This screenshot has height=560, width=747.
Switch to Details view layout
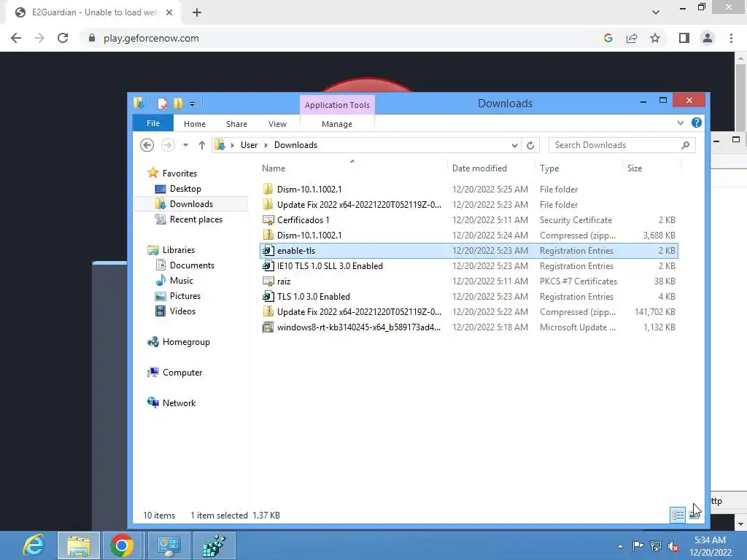[678, 514]
